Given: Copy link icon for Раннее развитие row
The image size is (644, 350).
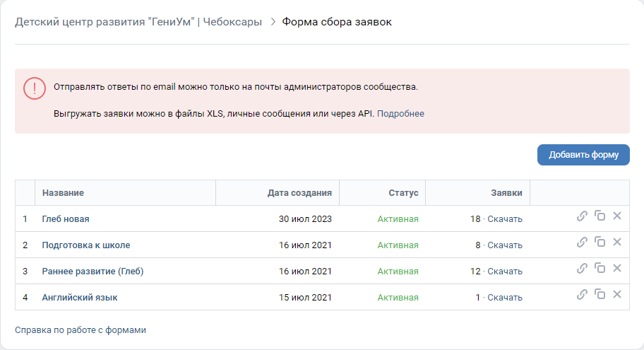Looking at the screenshot, I should point(582,269).
